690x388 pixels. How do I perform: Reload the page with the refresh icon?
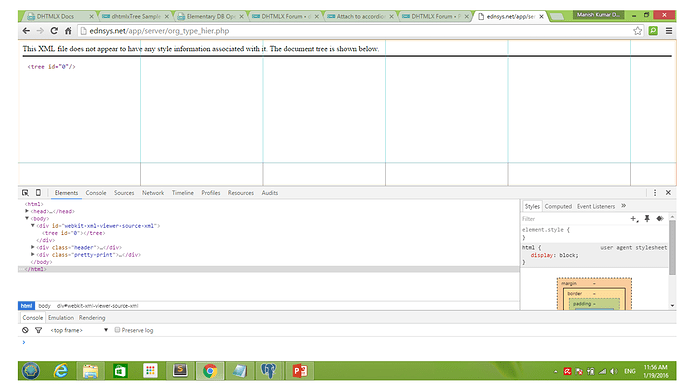click(54, 31)
